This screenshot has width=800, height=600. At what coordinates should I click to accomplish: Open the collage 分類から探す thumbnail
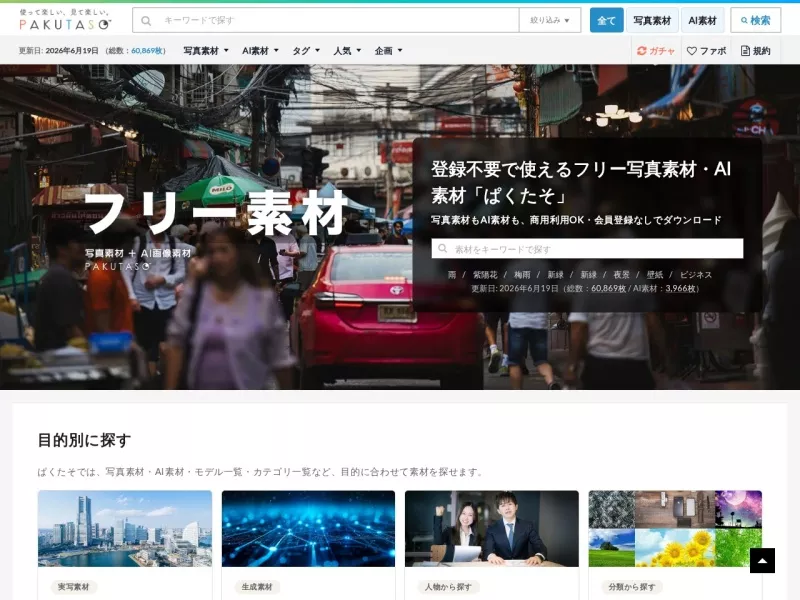675,529
